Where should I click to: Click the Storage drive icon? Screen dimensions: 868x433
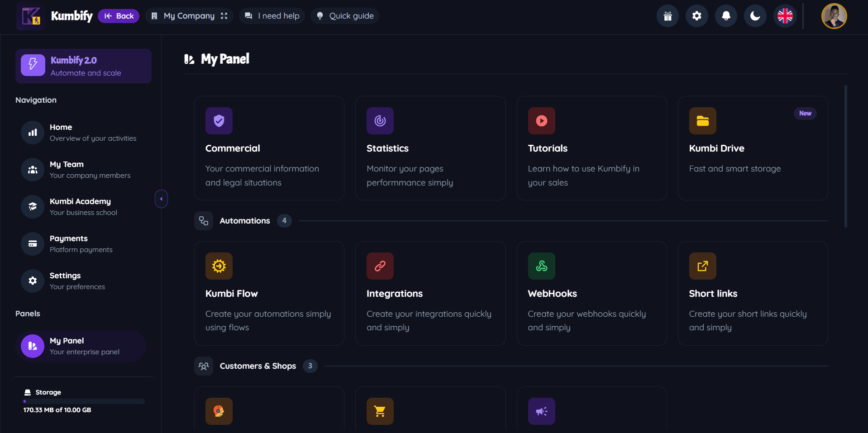coord(28,392)
